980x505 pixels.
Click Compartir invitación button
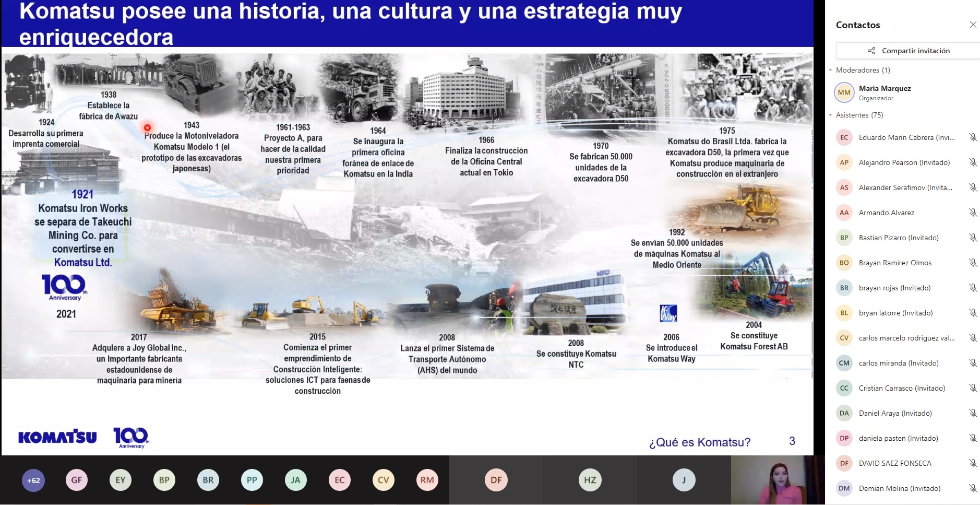908,51
